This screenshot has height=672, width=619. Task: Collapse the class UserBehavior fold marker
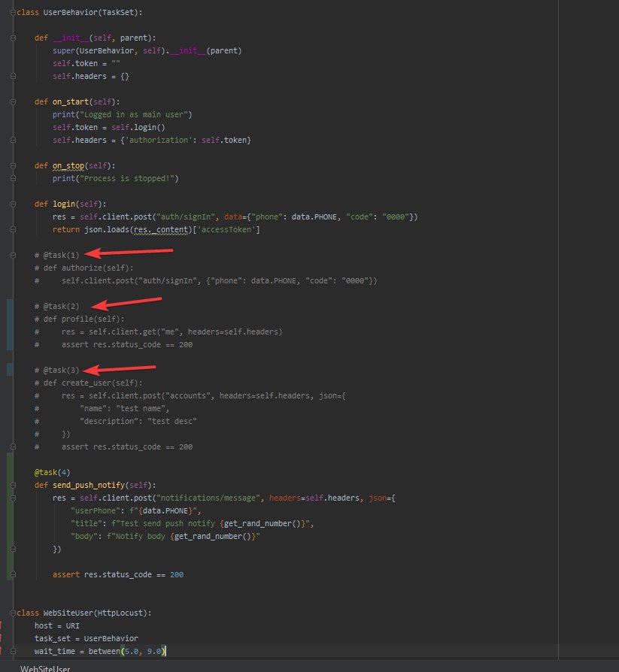coord(13,13)
